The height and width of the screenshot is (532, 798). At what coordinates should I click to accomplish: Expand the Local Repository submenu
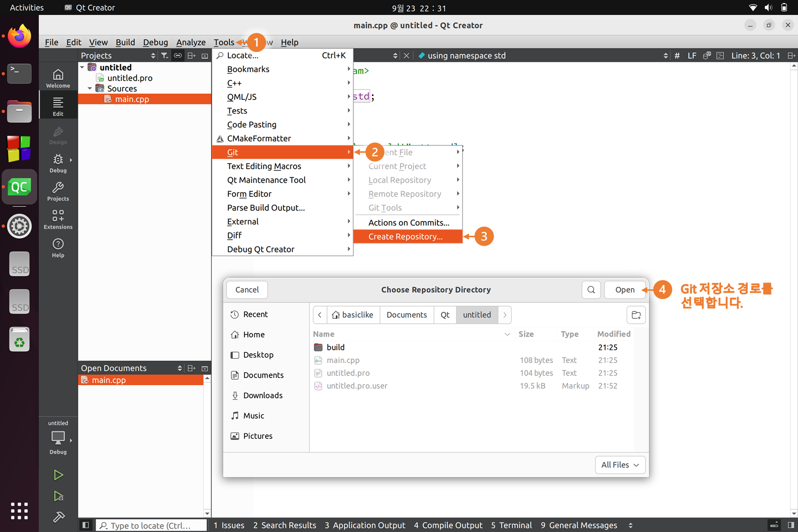pyautogui.click(x=408, y=180)
